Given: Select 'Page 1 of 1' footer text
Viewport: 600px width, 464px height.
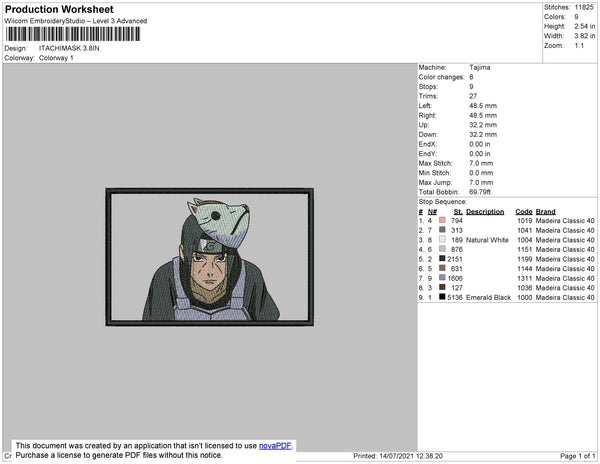Looking at the screenshot, I should [x=577, y=456].
